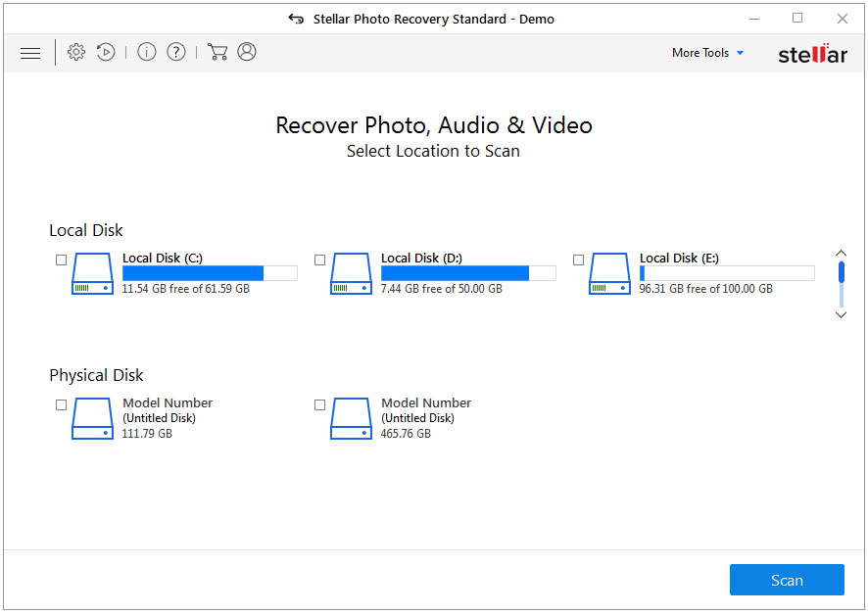
Task: Click the scroll-up chevron beside the disk list
Action: (x=841, y=252)
